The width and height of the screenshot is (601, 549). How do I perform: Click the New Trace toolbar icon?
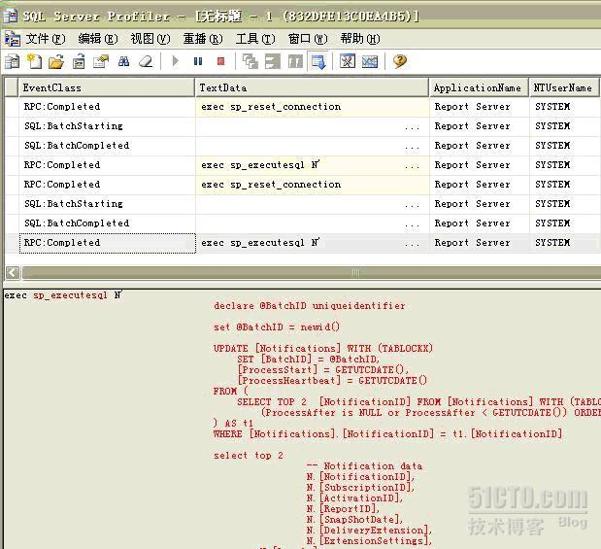pyautogui.click(x=12, y=61)
